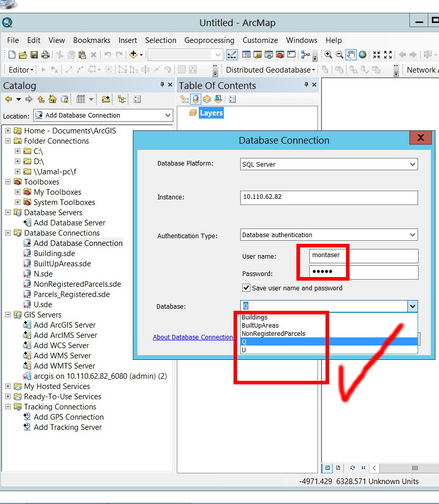Screen dimensions: 439x504
Task: Select Add Database Connection tree item
Action: [x=78, y=243]
